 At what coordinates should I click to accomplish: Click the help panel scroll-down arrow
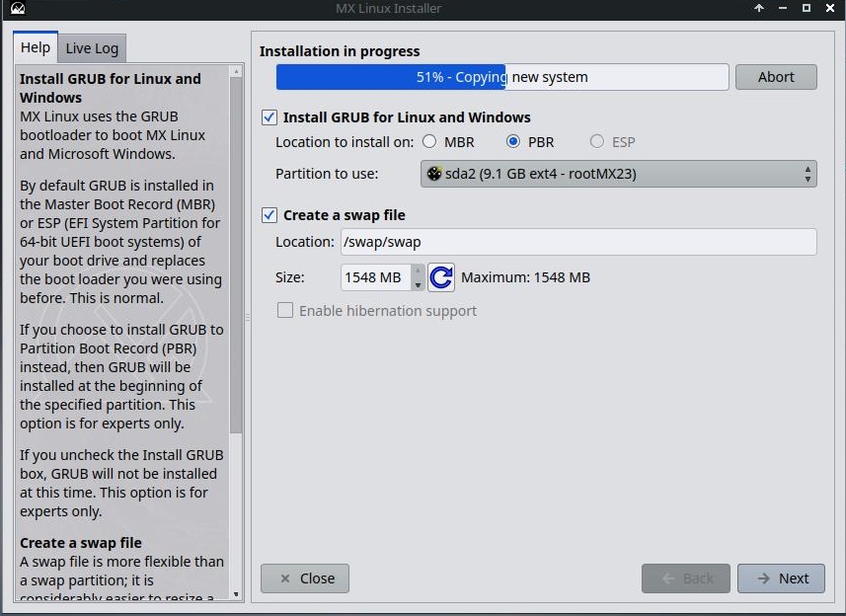coord(236,594)
